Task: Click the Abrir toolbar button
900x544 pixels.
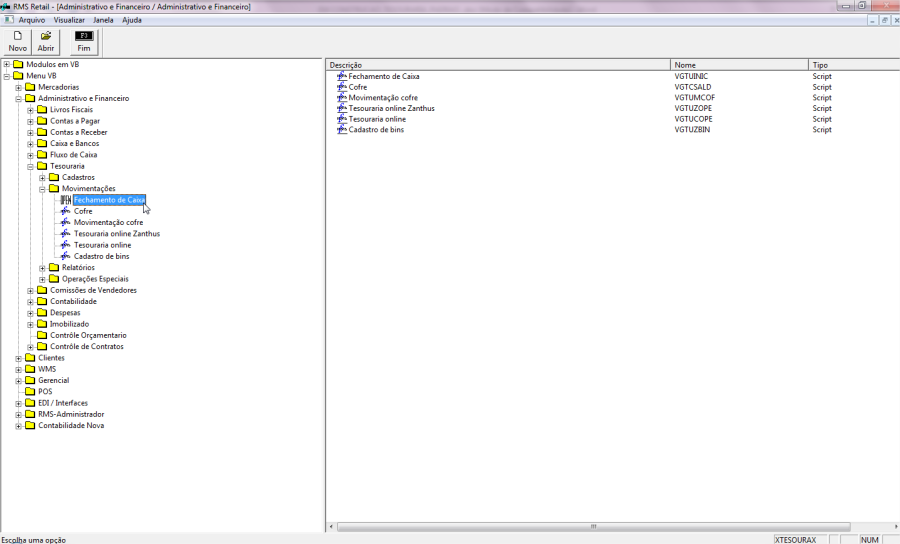Action: (46, 42)
